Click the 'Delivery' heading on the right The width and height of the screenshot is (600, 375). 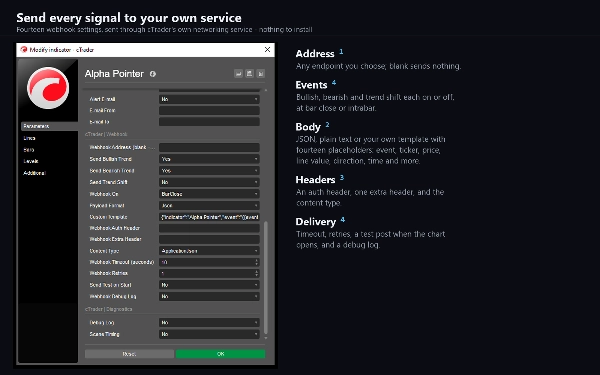point(316,222)
